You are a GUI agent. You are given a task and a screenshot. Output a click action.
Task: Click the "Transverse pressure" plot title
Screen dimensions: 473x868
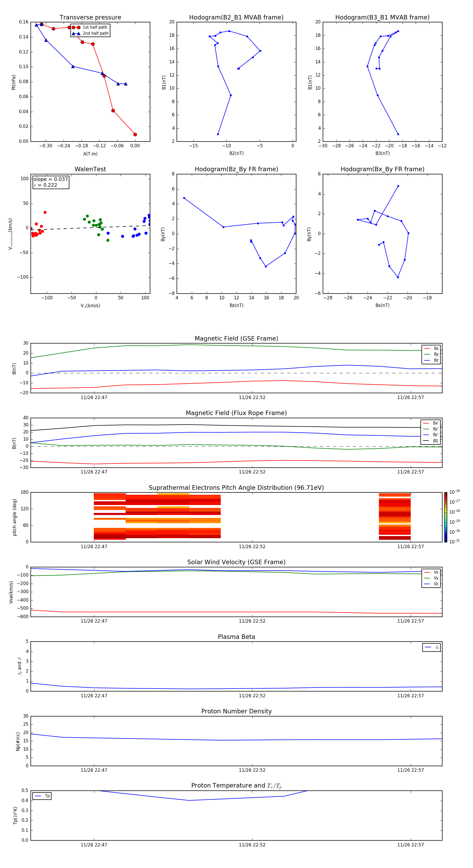click(x=90, y=17)
